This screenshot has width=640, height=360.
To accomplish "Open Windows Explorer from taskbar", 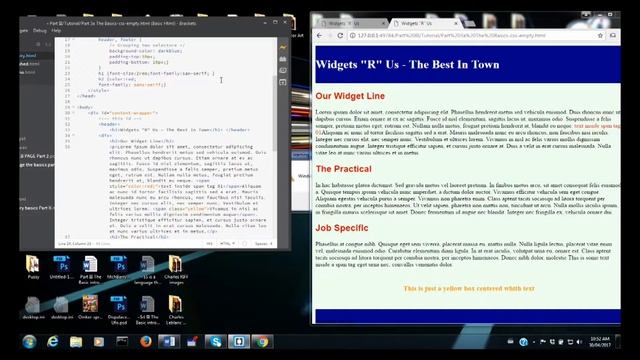I will pyautogui.click(x=76, y=341).
